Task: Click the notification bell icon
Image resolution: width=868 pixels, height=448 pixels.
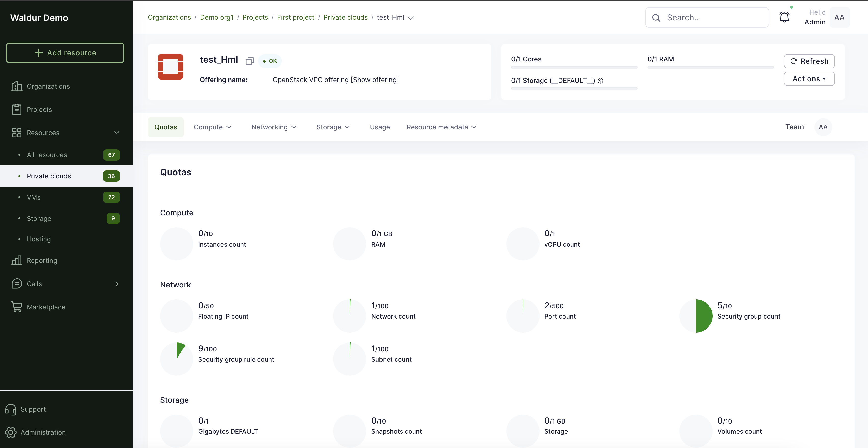Action: tap(784, 17)
